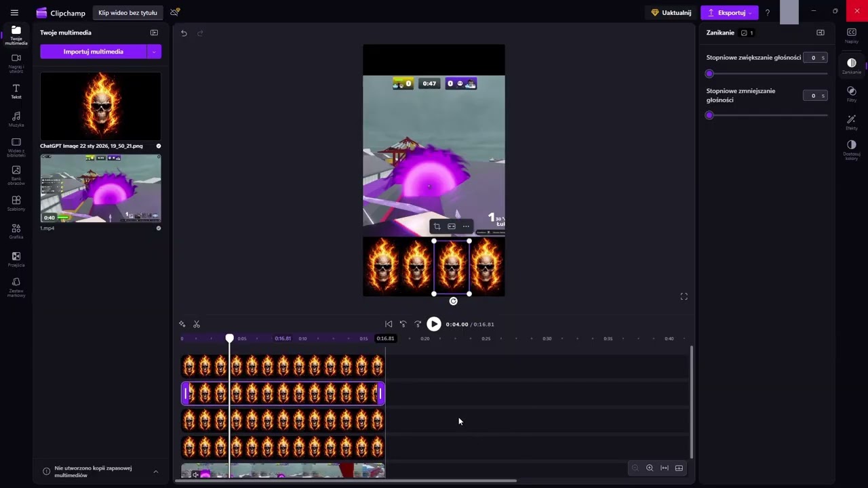
Task: Click the status dot under skull thumbnail
Action: 159,146
